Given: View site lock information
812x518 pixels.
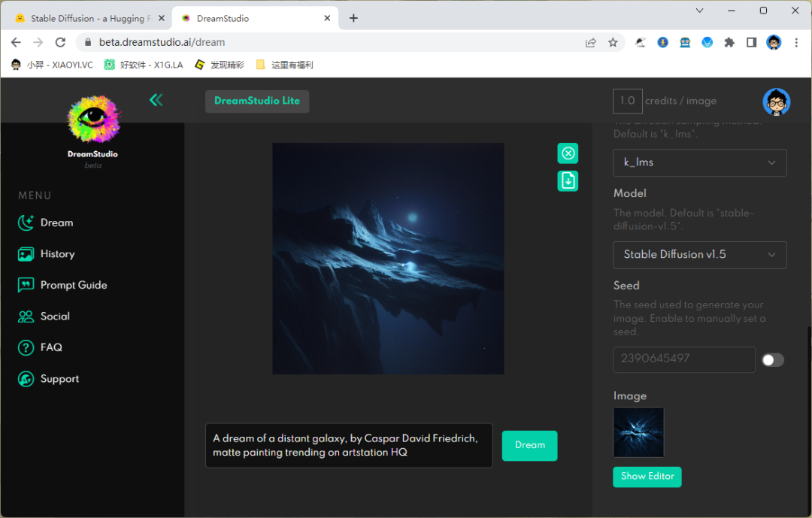Looking at the screenshot, I should click(87, 42).
